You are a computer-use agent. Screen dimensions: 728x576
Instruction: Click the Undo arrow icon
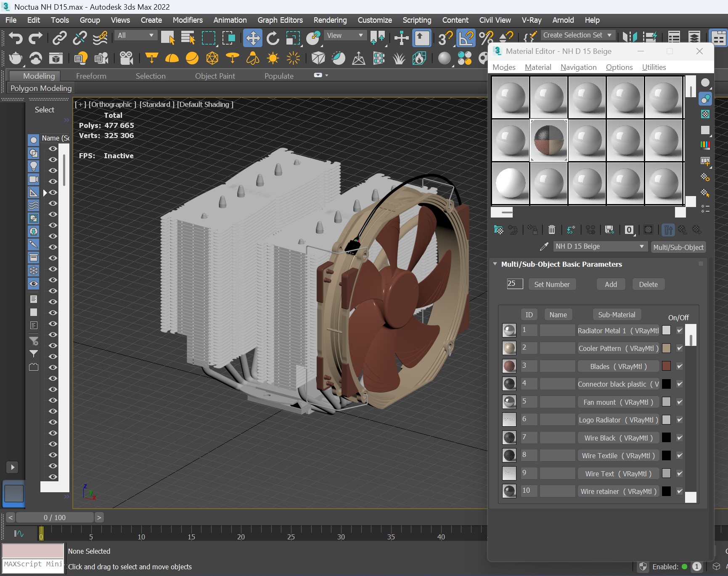[x=16, y=38]
